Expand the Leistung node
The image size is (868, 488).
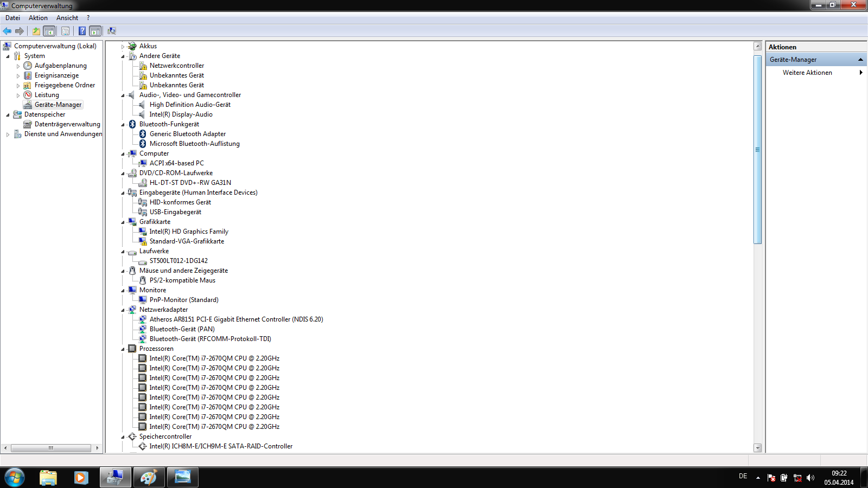[x=18, y=95]
